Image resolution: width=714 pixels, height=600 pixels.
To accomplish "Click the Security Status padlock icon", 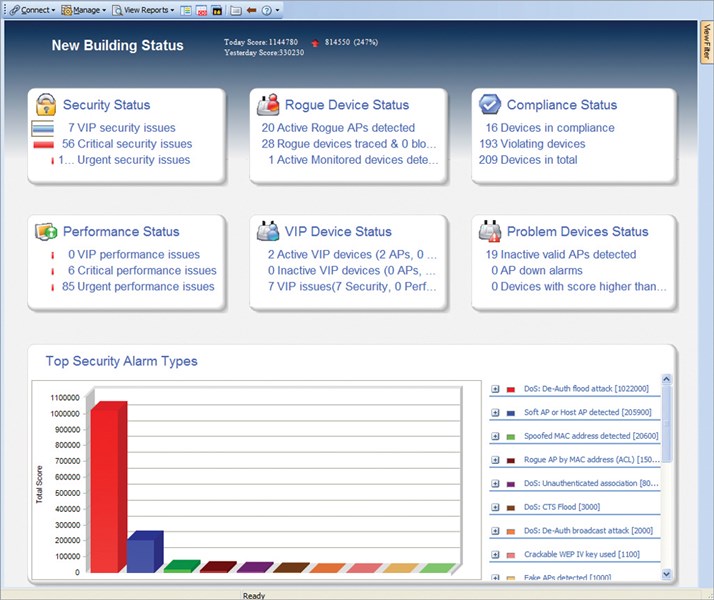I will pyautogui.click(x=46, y=104).
